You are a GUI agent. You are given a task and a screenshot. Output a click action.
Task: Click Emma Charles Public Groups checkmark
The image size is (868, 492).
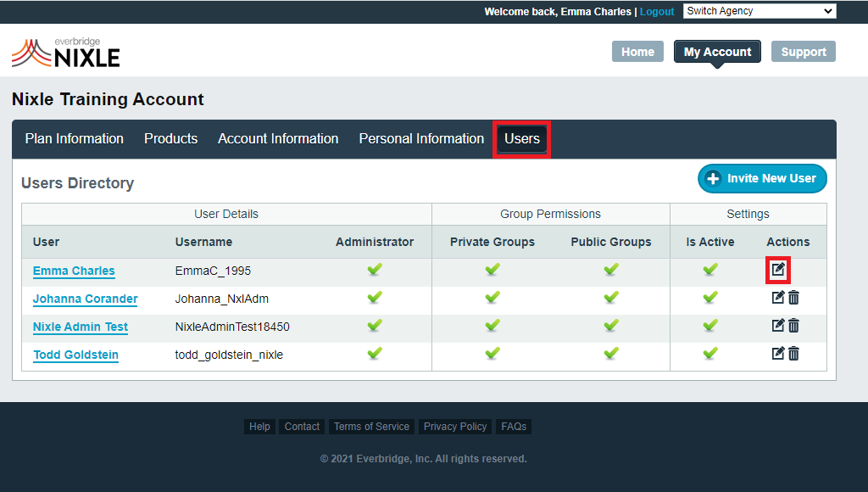pyautogui.click(x=611, y=270)
